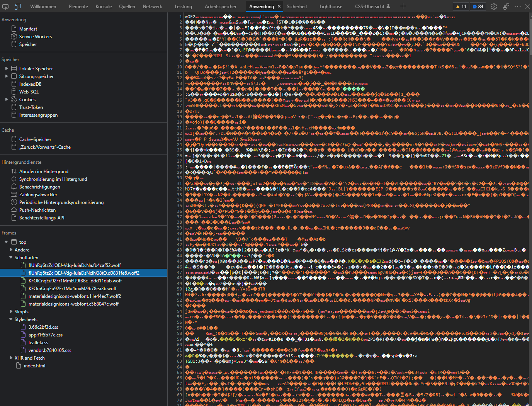Select the highlighted d0831fe6.woff2 font file
532x406 pixels.
84,273
